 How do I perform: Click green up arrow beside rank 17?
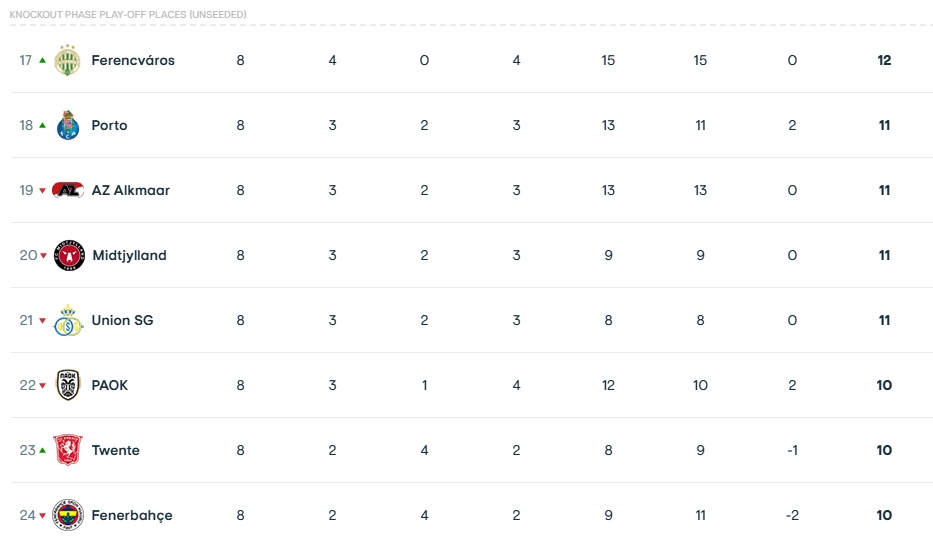(x=42, y=60)
